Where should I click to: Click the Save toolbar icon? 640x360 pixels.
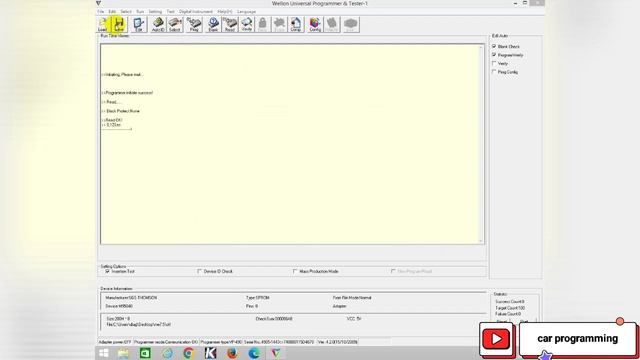tap(119, 24)
